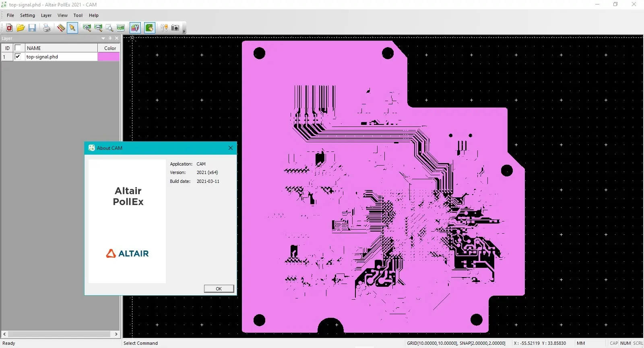The image size is (644, 348).
Task: Activate the Select arrow cursor tool
Action: click(72, 28)
